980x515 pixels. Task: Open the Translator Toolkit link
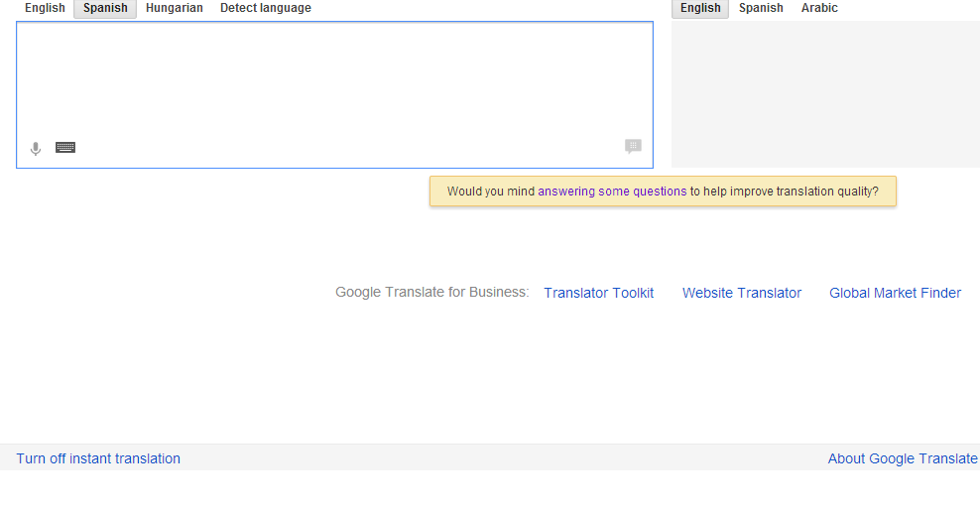click(x=599, y=293)
